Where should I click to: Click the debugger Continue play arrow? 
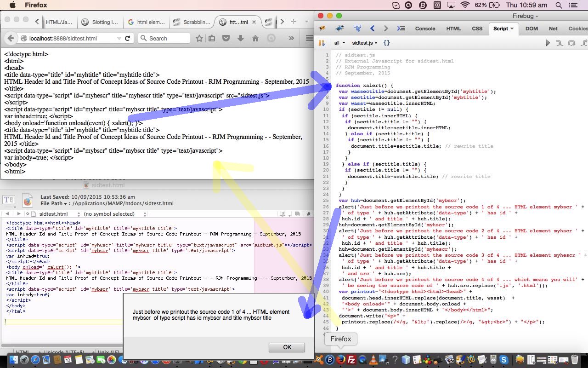point(548,43)
